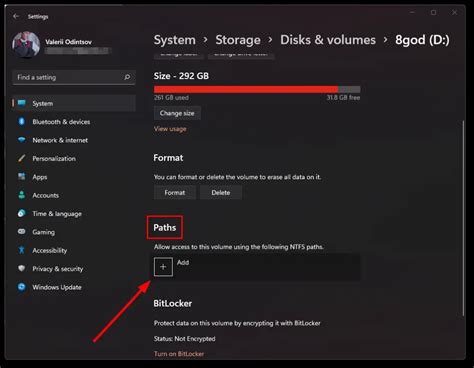Go to System in breadcrumb
Image resolution: width=474 pixels, height=368 pixels.
pyautogui.click(x=175, y=40)
